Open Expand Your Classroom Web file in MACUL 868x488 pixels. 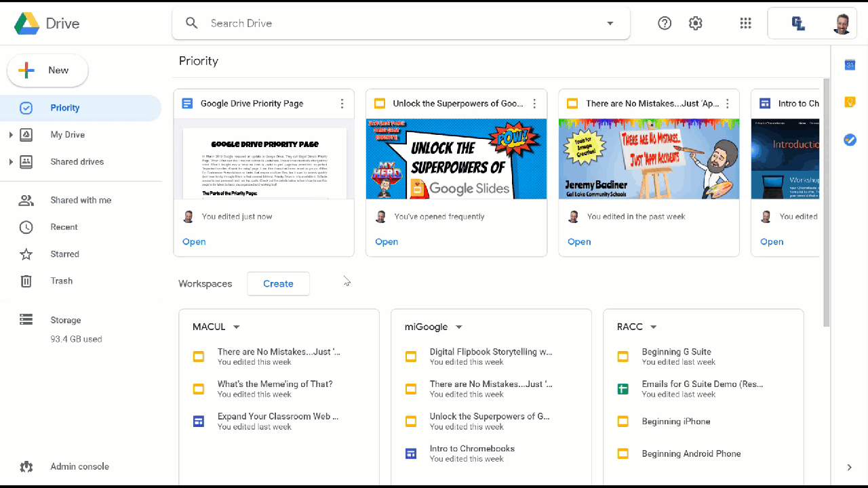point(278,422)
